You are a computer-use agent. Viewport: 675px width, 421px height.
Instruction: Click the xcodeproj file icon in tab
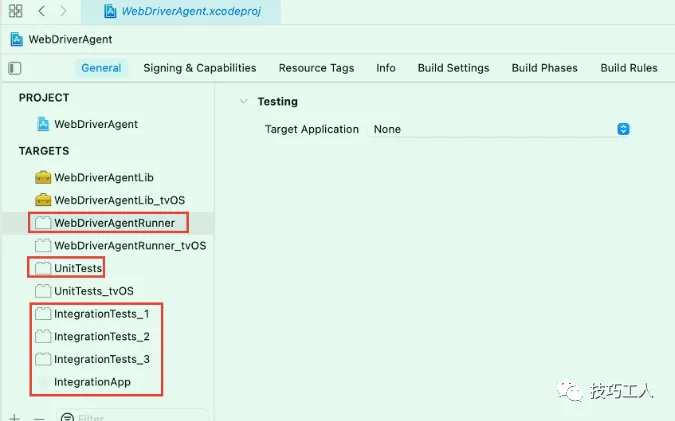coord(110,11)
